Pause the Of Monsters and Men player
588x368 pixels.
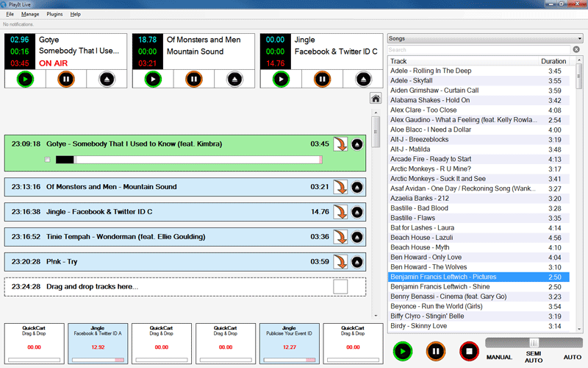point(194,79)
